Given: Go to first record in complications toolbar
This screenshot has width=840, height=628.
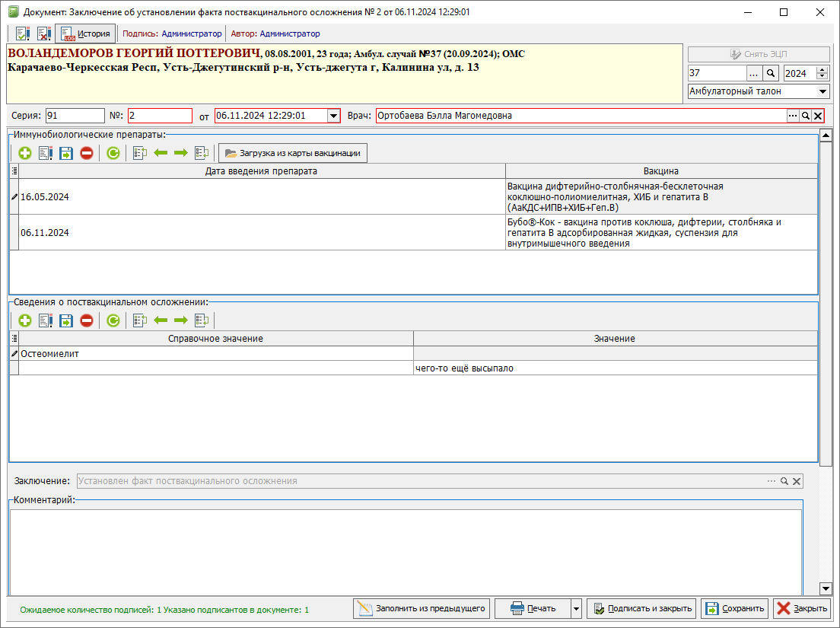Looking at the screenshot, I should [140, 320].
